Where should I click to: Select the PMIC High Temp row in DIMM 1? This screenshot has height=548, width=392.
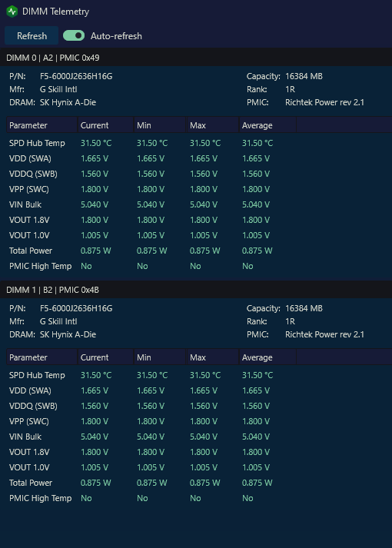pos(199,498)
